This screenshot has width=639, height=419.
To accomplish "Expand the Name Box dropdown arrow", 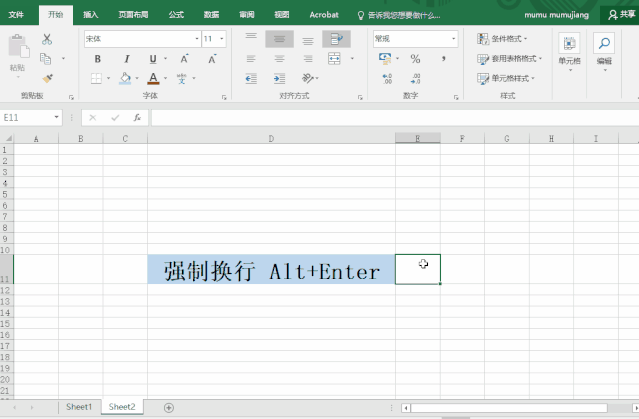I will pos(56,117).
